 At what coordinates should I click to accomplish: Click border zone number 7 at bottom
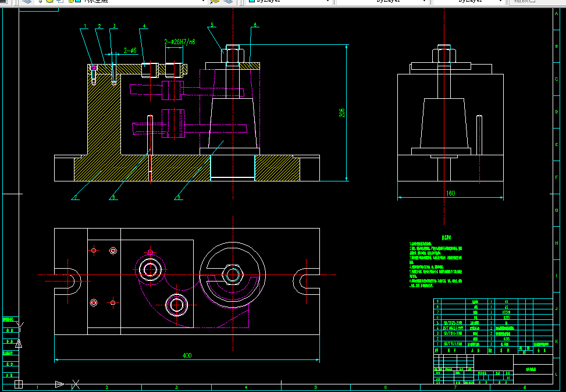[455, 387]
